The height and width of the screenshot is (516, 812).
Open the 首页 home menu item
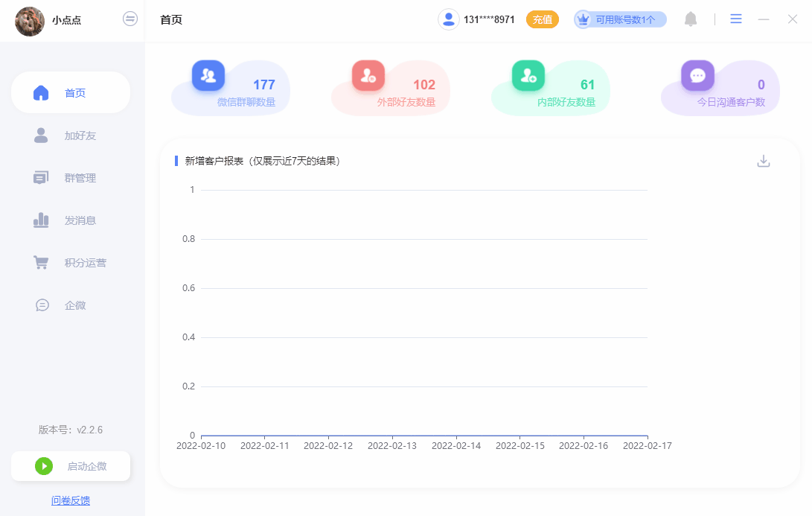click(x=71, y=93)
